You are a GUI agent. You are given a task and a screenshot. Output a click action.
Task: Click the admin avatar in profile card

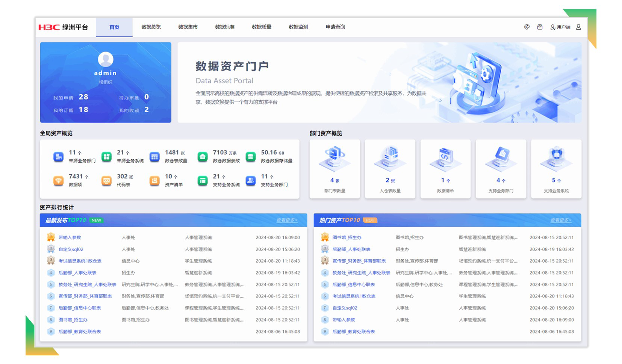click(106, 59)
